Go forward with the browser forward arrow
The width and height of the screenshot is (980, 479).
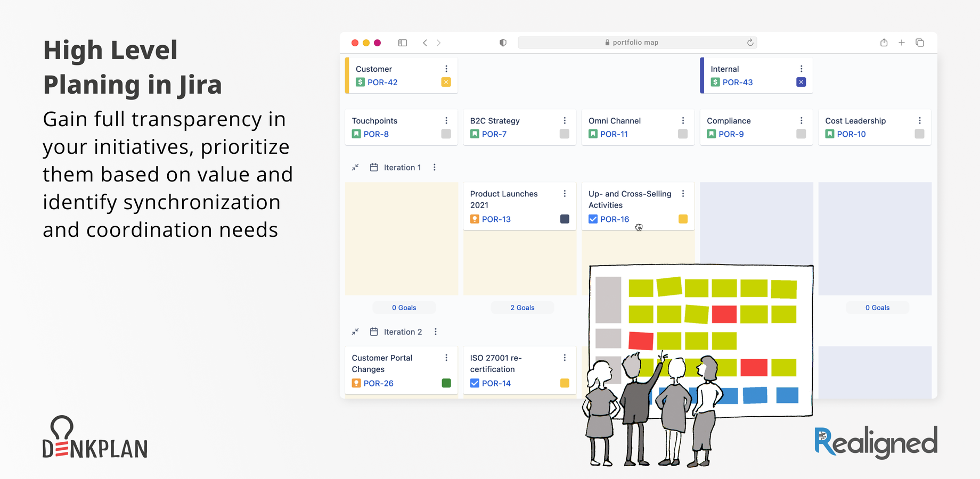(438, 43)
